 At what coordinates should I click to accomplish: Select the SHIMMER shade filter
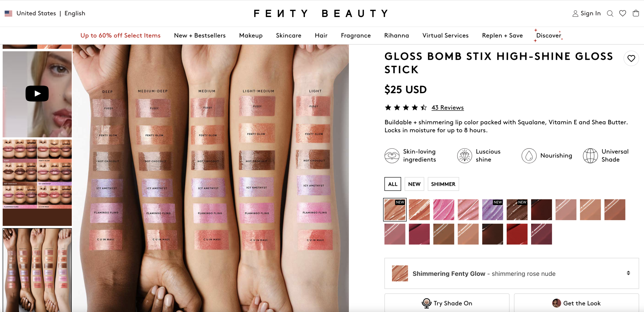tap(443, 184)
